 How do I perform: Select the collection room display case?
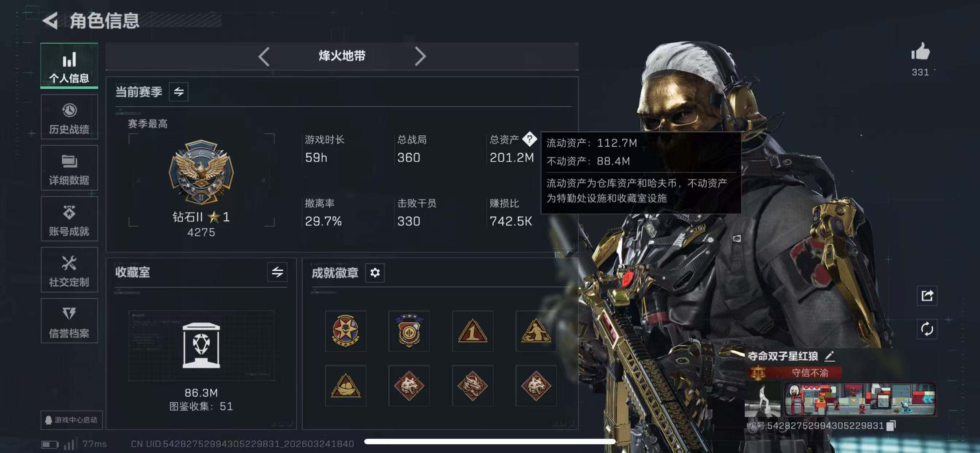pos(201,346)
